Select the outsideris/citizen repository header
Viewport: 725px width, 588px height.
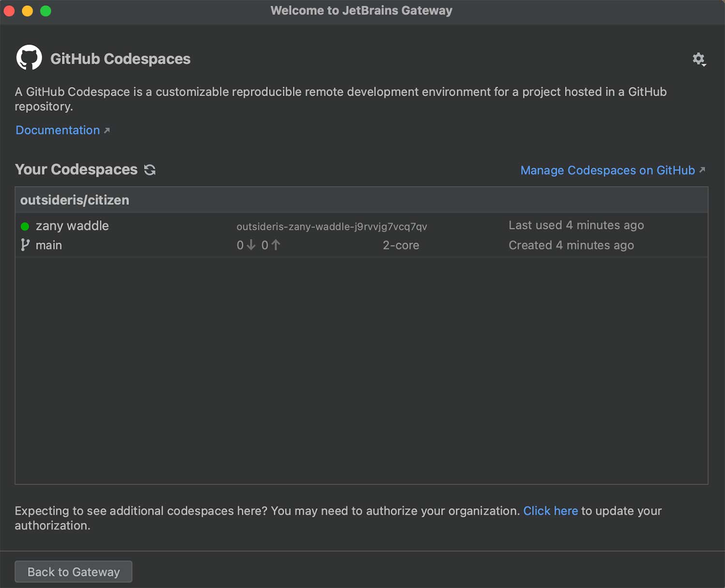pos(362,200)
